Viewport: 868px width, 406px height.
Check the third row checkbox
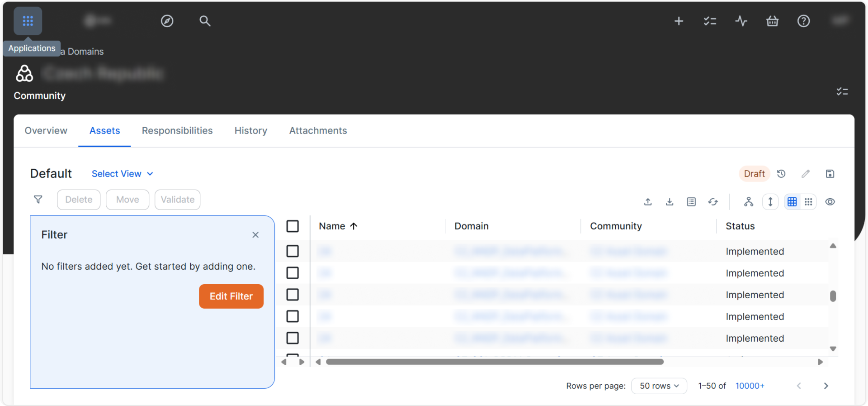tap(292, 295)
